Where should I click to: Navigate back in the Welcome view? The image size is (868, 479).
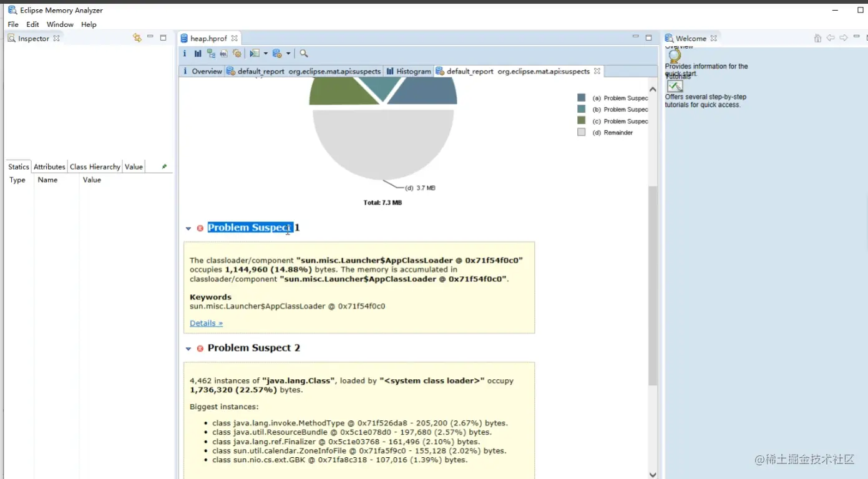tap(831, 38)
